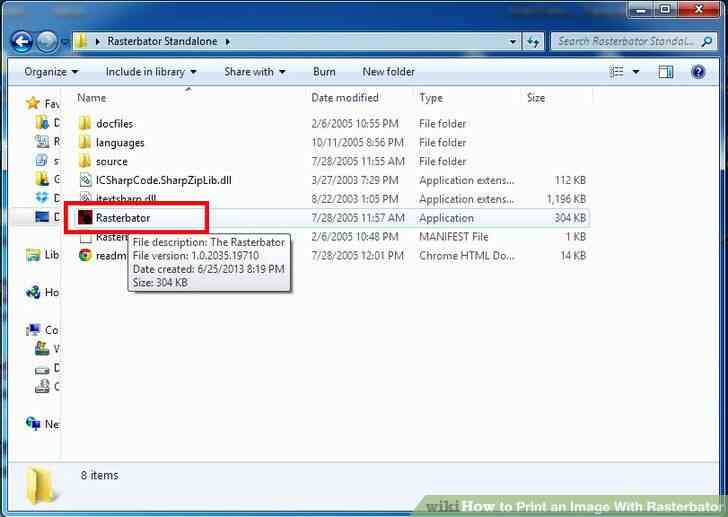Open the Rasterbator application file

[x=122, y=218]
